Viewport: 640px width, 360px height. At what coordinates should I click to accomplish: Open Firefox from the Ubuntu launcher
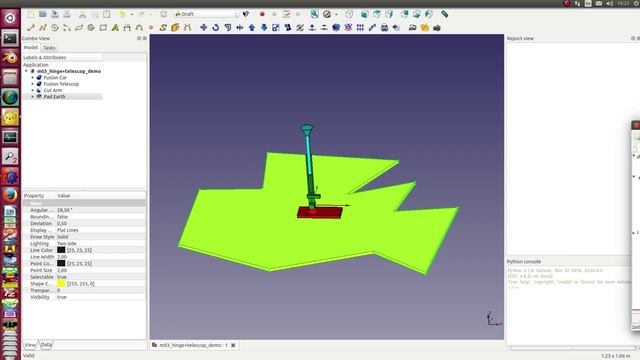point(10,195)
